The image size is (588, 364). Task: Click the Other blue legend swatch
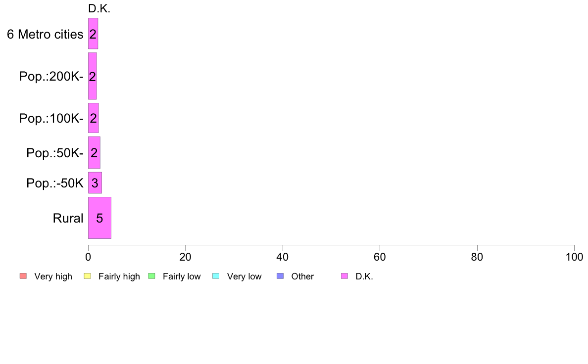click(x=280, y=276)
